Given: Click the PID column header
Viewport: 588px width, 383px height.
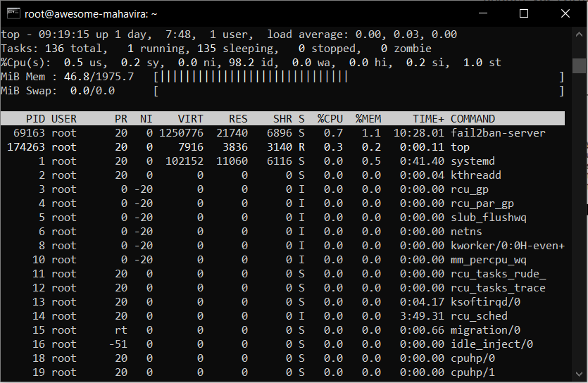Looking at the screenshot, I should 35,119.
